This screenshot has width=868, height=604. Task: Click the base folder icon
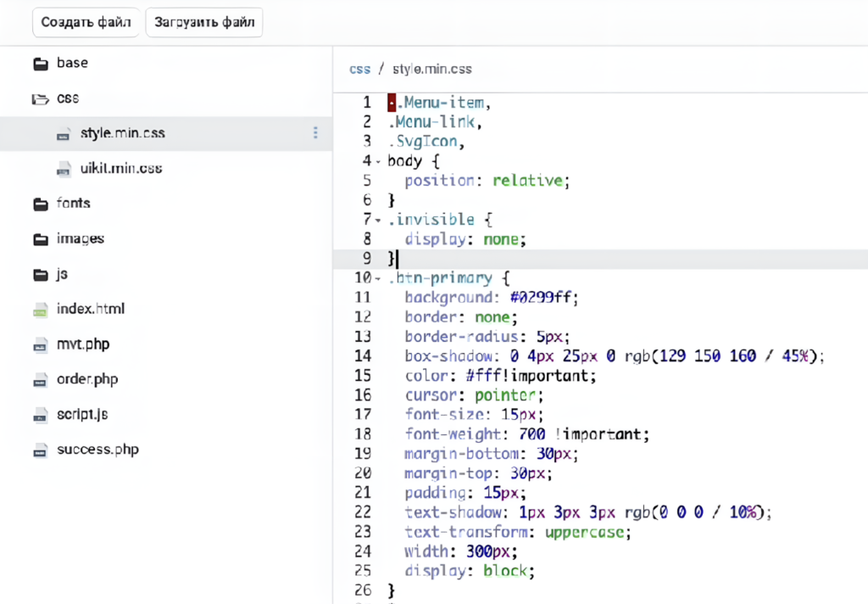coord(40,64)
